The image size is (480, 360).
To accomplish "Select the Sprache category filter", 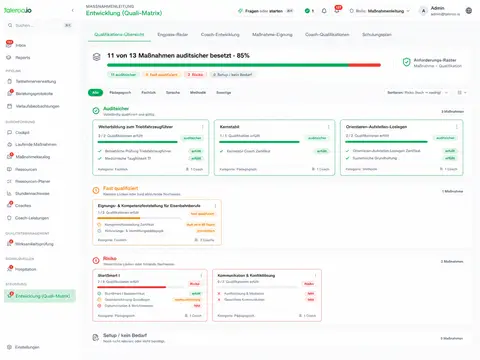I will coord(173,92).
